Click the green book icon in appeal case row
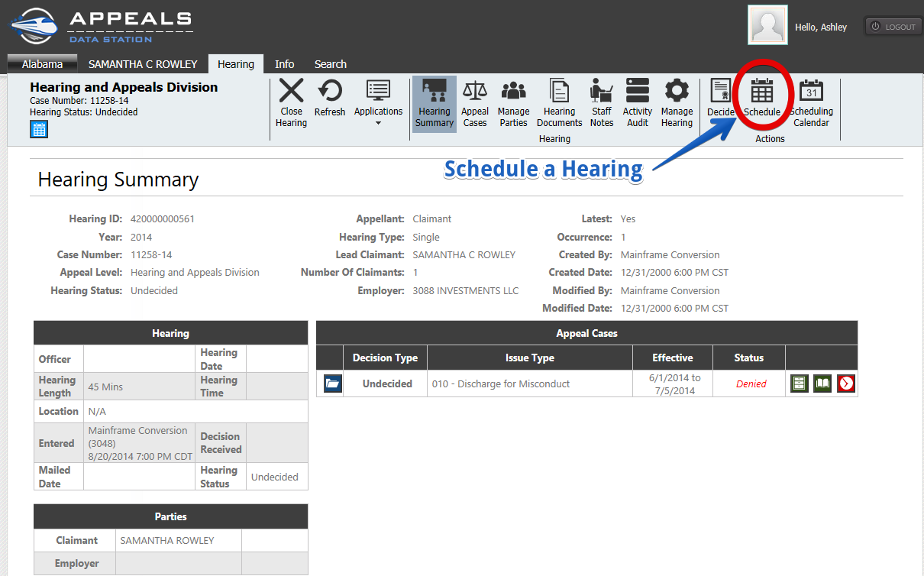The image size is (924, 576). [822, 383]
